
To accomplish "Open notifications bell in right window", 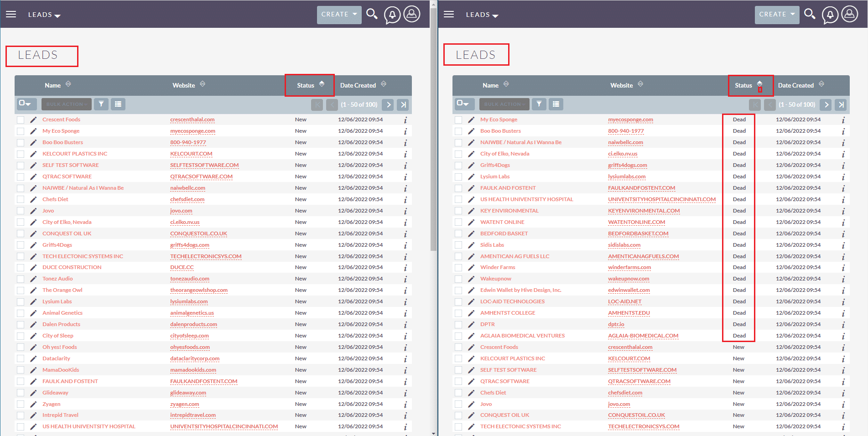I will click(830, 15).
